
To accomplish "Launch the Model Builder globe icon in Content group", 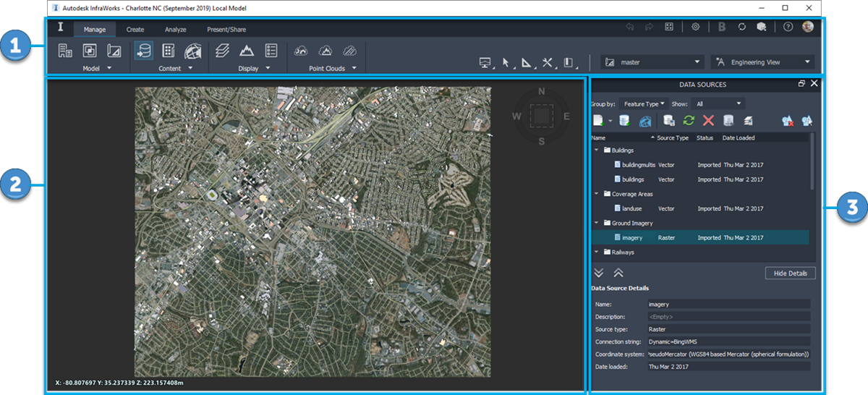I will (193, 51).
